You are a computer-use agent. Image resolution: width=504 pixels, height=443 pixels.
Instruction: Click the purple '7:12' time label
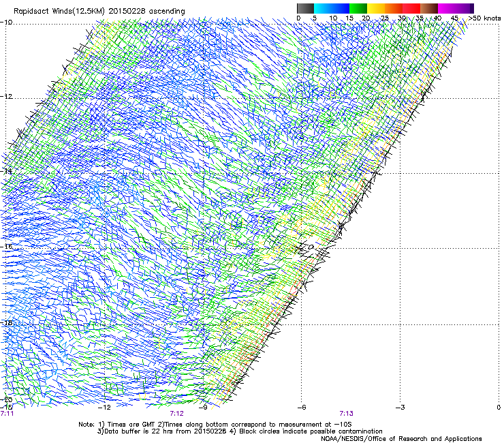click(177, 414)
